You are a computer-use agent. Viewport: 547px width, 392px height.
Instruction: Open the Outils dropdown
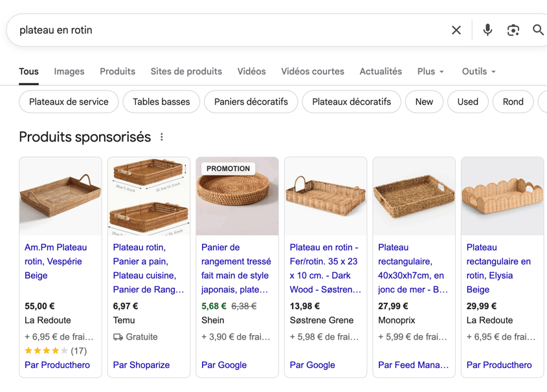click(x=478, y=71)
